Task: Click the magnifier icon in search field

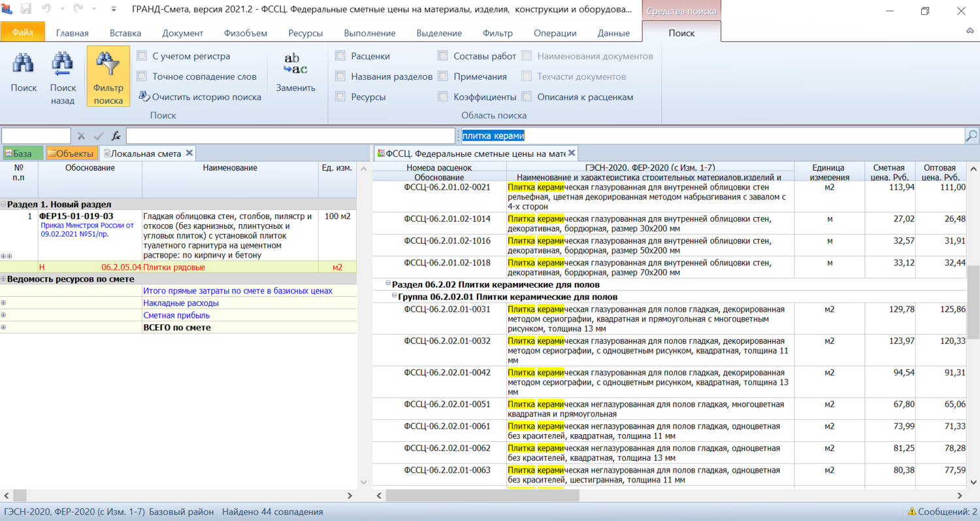Action: click(x=972, y=136)
